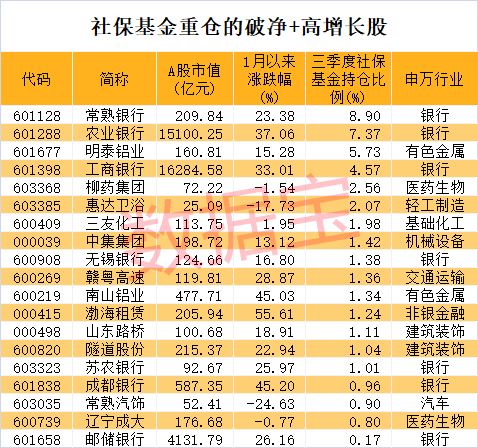This screenshot has width=478, height=448.
Task: Select the name 赣粤高速
Action: point(115,277)
